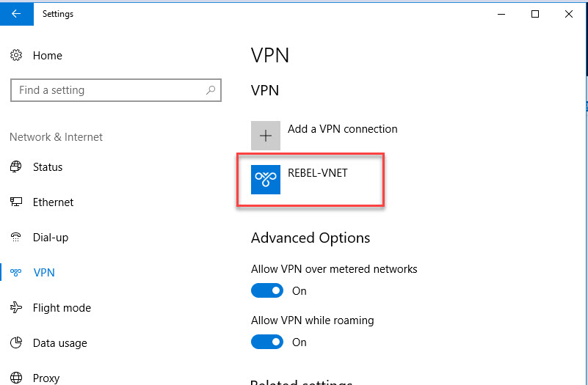588x385 pixels.
Task: Select the REBEL-VNET connection
Action: click(311, 180)
